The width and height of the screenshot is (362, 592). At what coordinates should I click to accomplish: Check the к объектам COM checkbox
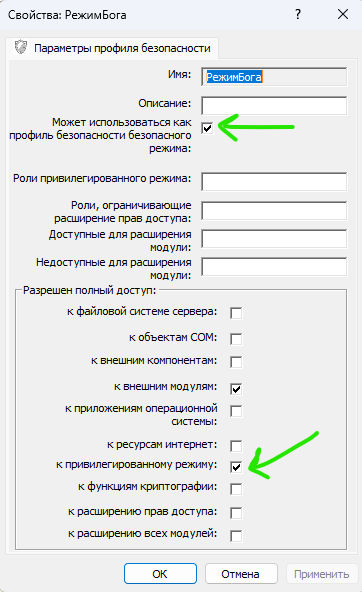[x=236, y=339]
